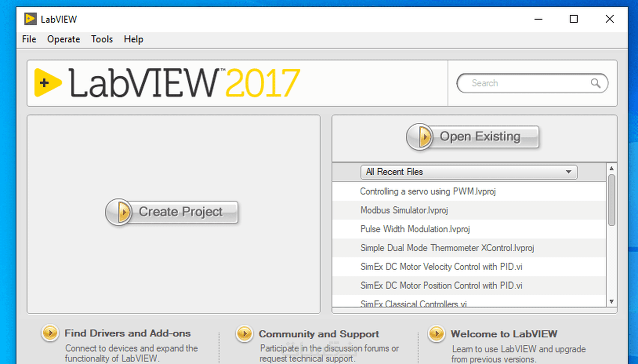Click the recent files scroll down arrow

coord(612,302)
